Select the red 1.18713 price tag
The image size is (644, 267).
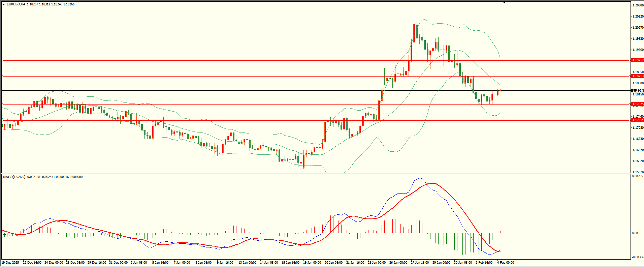[x=638, y=76]
